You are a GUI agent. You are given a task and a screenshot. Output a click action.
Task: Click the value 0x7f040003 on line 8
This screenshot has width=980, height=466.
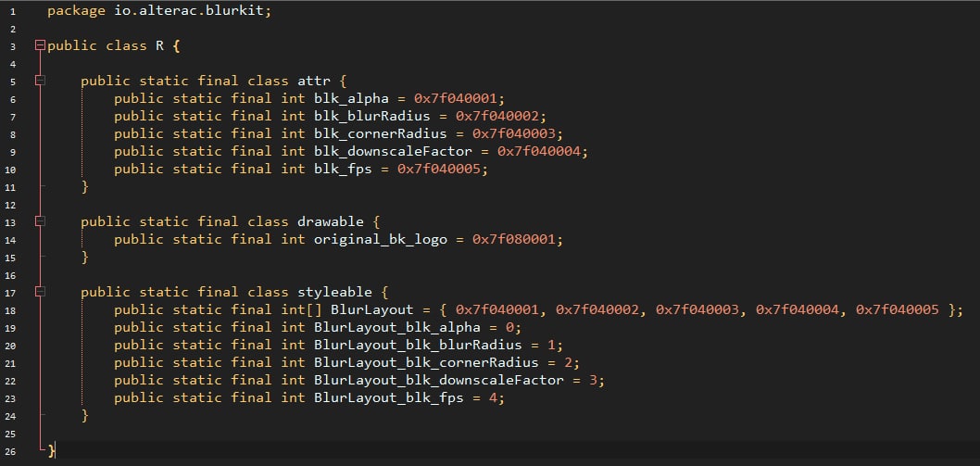coord(514,133)
